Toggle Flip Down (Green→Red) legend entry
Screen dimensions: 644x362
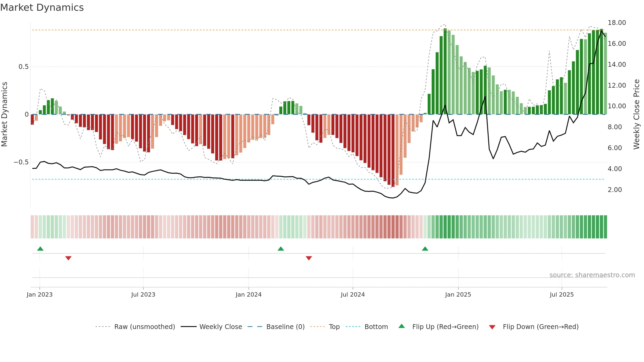coord(534,327)
